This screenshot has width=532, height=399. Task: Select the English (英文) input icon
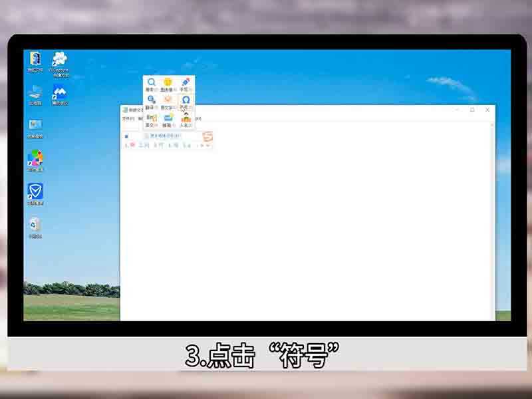click(x=152, y=117)
